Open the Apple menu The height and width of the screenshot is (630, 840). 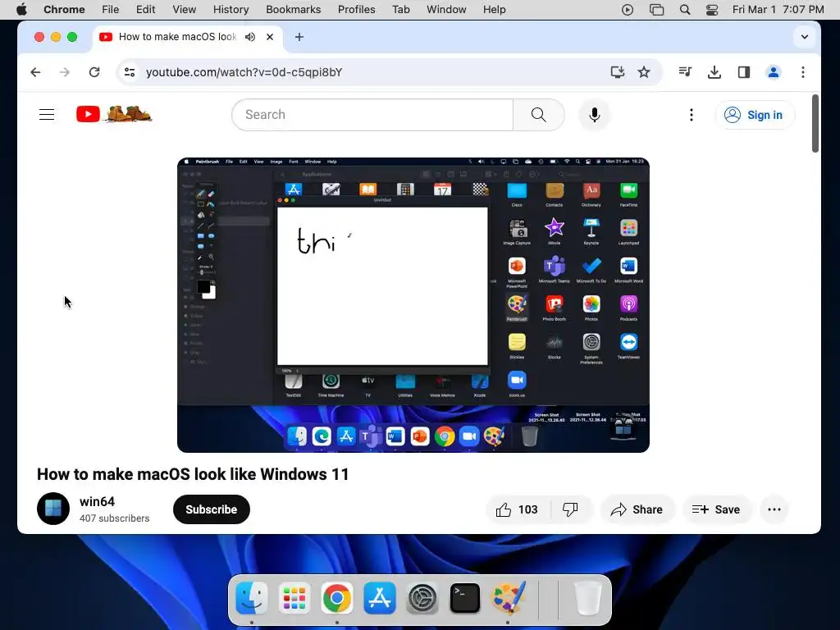21,10
